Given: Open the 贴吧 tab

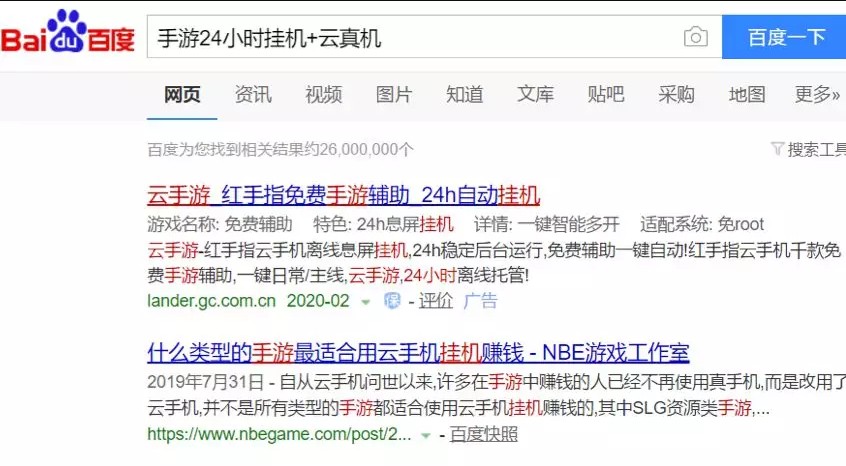Looking at the screenshot, I should click(x=606, y=94).
